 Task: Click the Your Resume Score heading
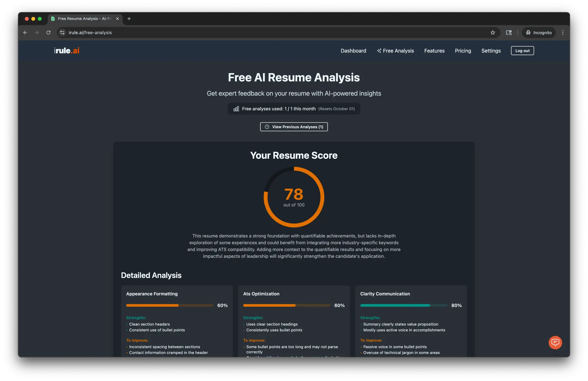[294, 155]
